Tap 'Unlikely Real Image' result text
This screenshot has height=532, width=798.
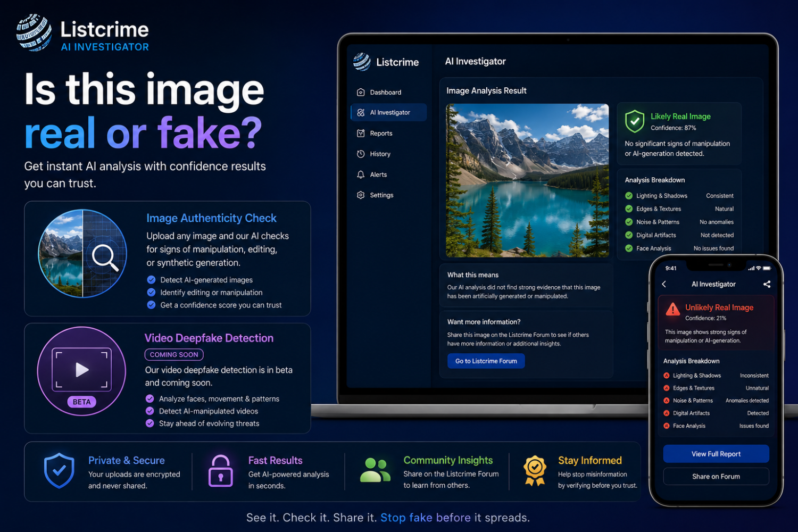[x=719, y=307]
